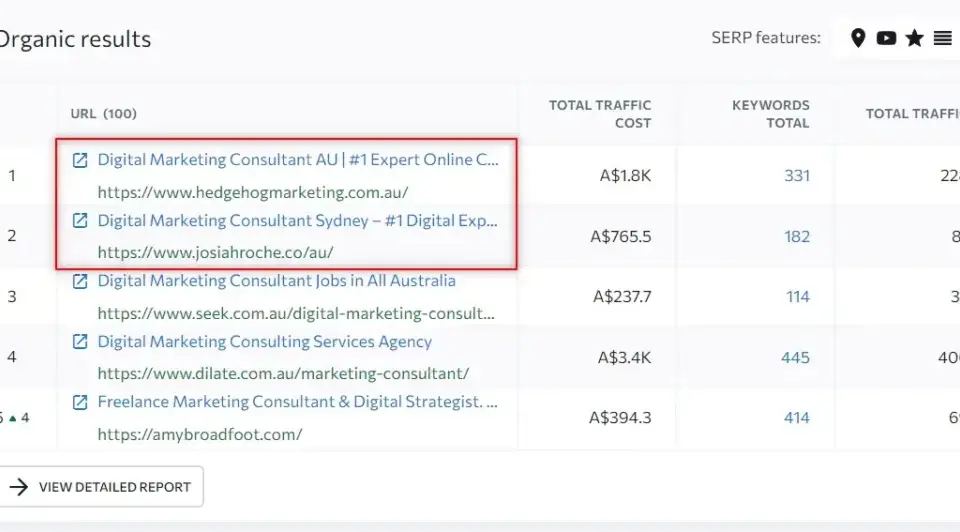Open external link icon for dilate.com.au result
Viewport: 960px width, 532px height.
tap(80, 341)
